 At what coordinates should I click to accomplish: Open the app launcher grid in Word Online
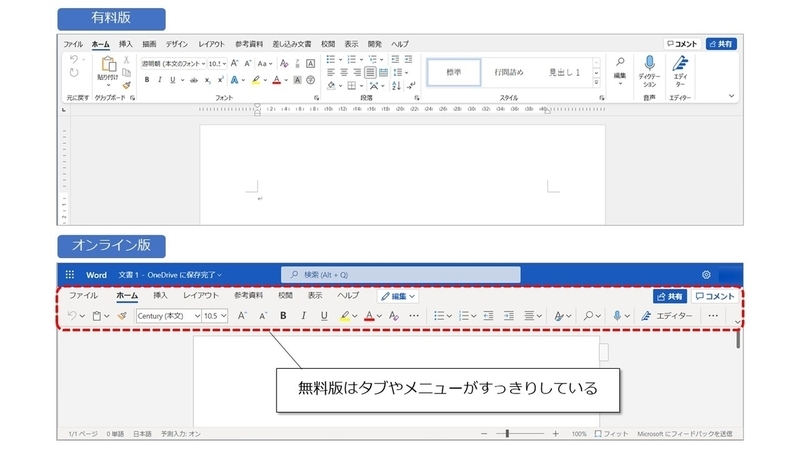tap(70, 274)
